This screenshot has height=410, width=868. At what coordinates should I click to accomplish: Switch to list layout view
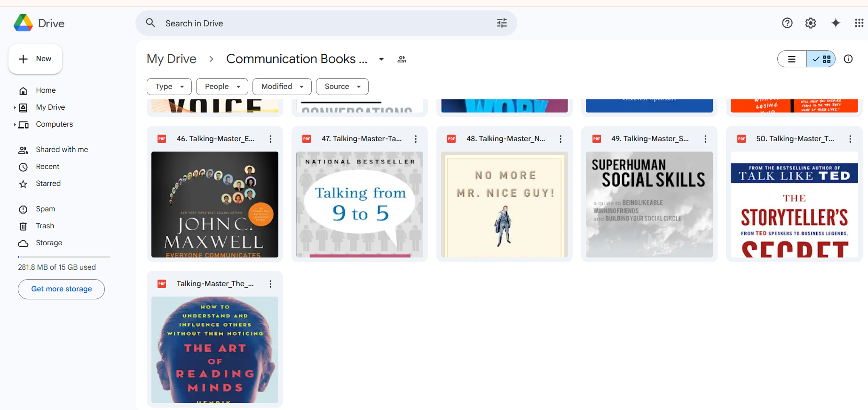792,59
